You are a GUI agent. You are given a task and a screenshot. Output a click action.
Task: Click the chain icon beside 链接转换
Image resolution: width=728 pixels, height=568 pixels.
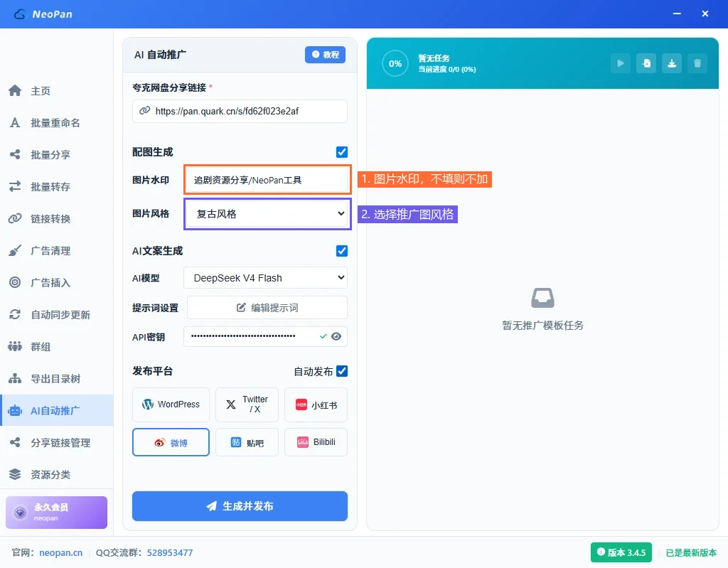pyautogui.click(x=15, y=219)
